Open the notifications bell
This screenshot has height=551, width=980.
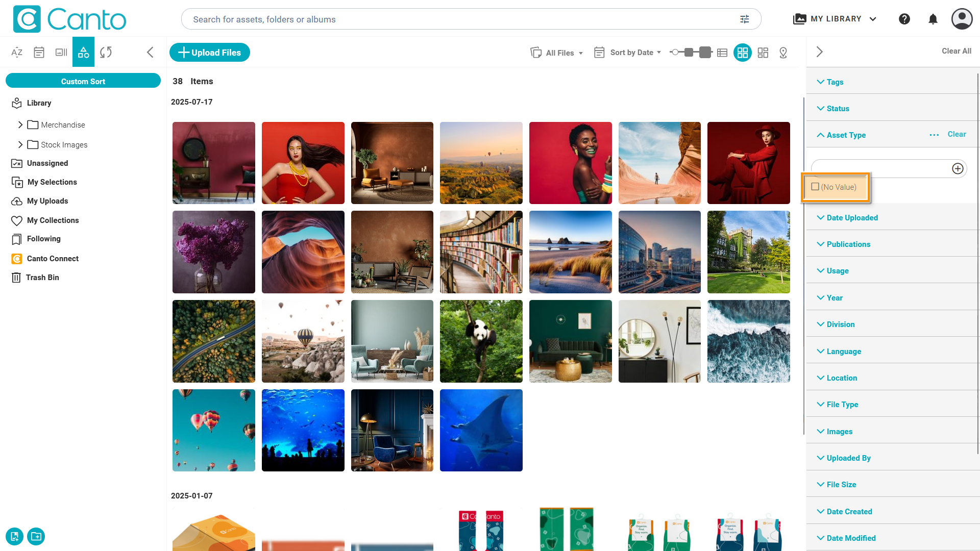click(x=933, y=19)
